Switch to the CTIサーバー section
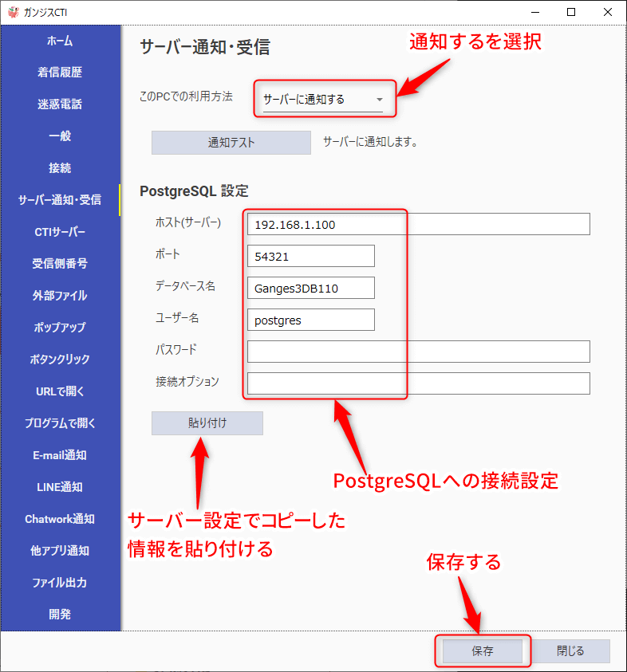Viewport: 627px width, 672px height. pyautogui.click(x=60, y=232)
